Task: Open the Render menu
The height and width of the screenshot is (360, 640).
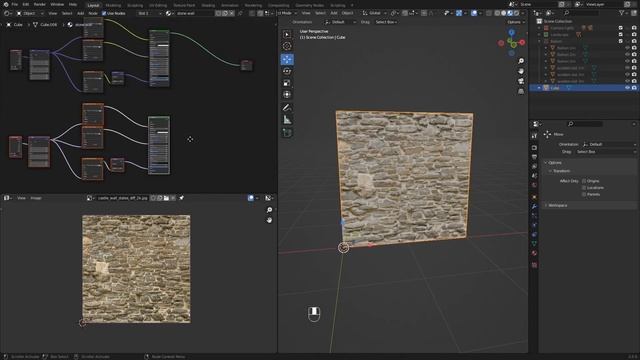Action: (40, 4)
